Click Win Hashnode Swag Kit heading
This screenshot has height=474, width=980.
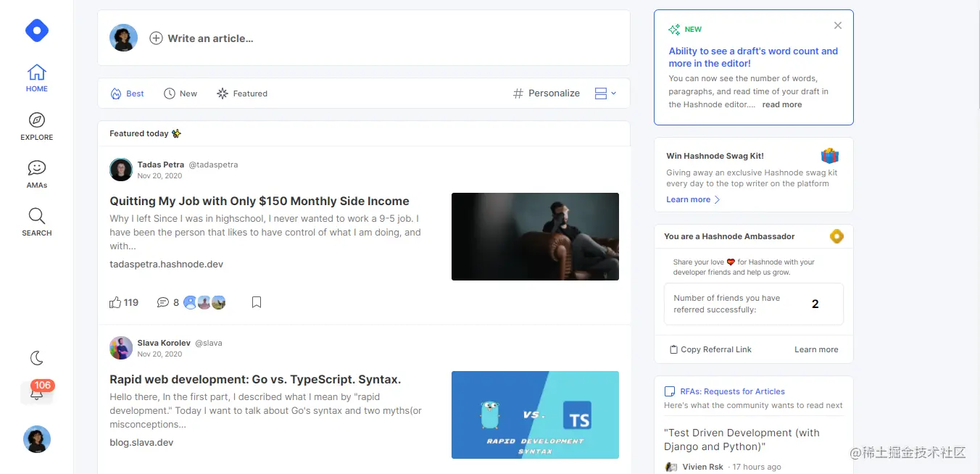click(x=715, y=156)
